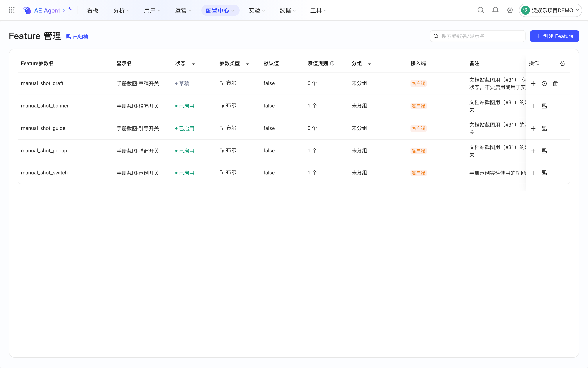This screenshot has width=588, height=368.
Task: Open 1个 rule link for manual_shot_popup
Action: [312, 151]
